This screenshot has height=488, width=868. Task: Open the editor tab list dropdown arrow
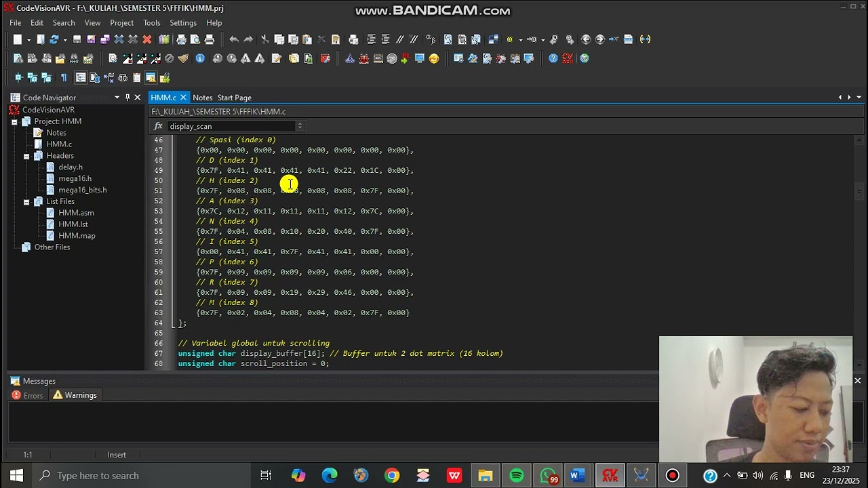[x=859, y=98]
